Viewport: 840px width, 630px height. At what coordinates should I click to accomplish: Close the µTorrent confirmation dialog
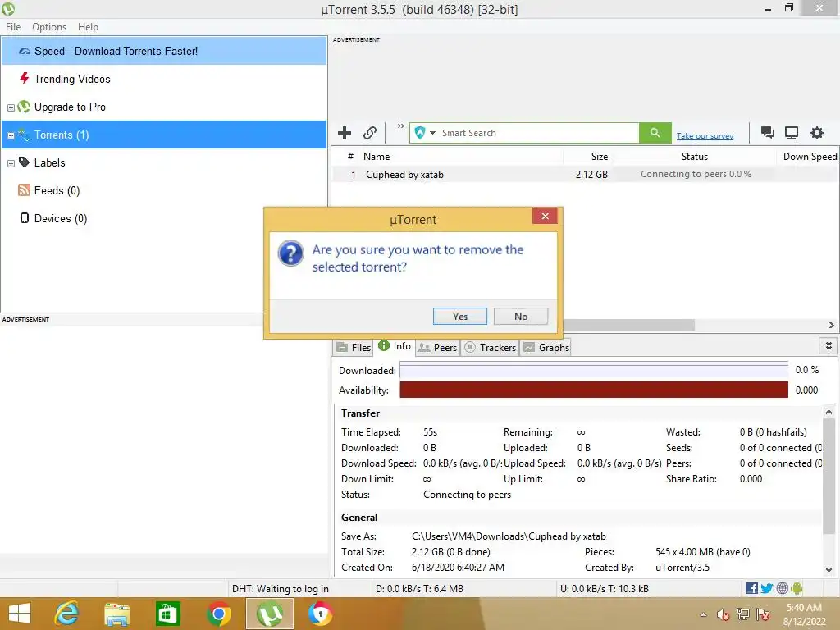pyautogui.click(x=545, y=216)
